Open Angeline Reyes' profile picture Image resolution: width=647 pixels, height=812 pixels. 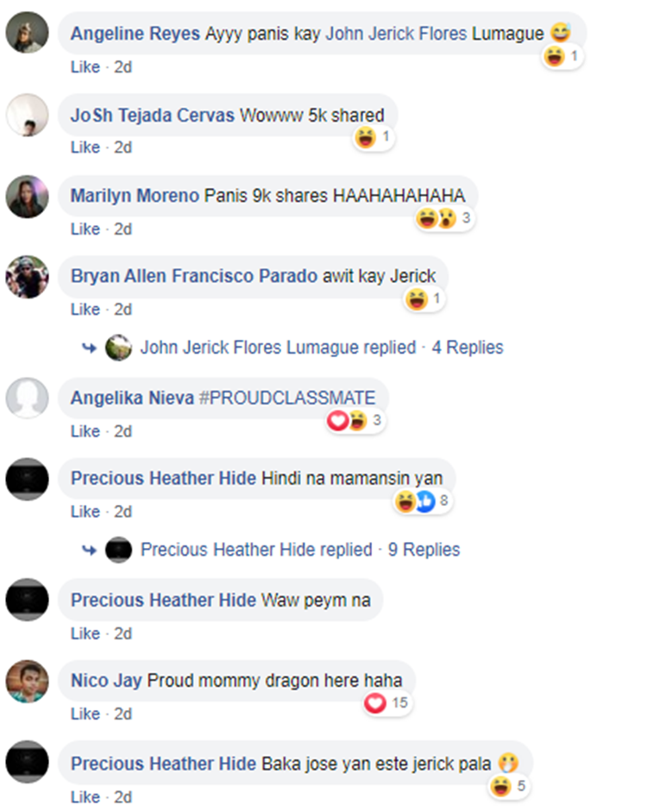tap(27, 33)
